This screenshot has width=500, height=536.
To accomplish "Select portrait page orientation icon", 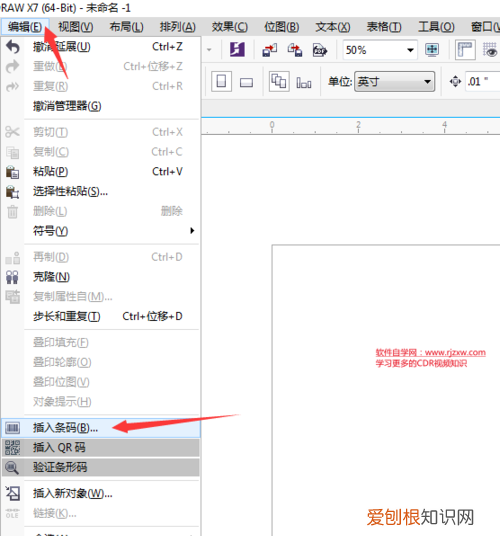I will click(x=221, y=82).
